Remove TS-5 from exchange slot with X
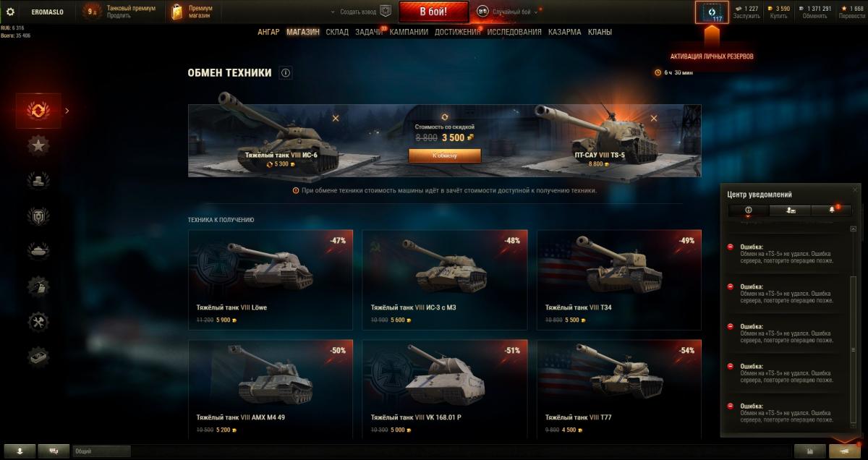868x460 pixels. [654, 118]
